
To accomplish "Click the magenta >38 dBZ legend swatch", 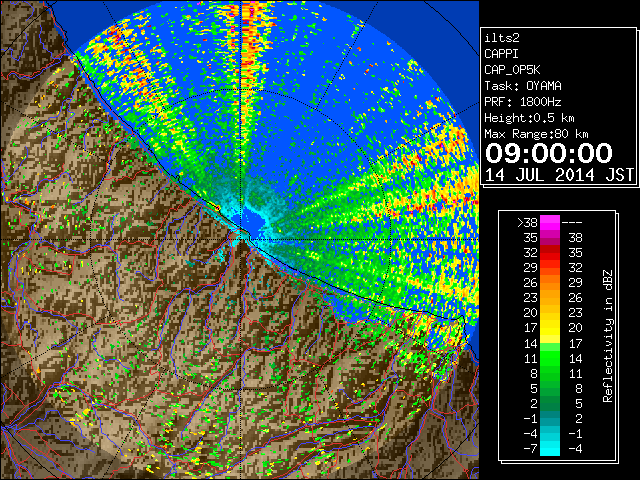I will click(x=550, y=223).
